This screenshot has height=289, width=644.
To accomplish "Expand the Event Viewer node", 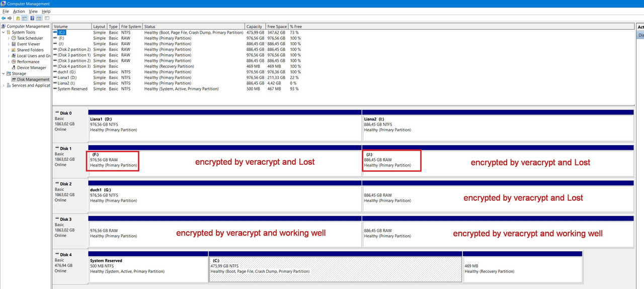I will (x=9, y=44).
